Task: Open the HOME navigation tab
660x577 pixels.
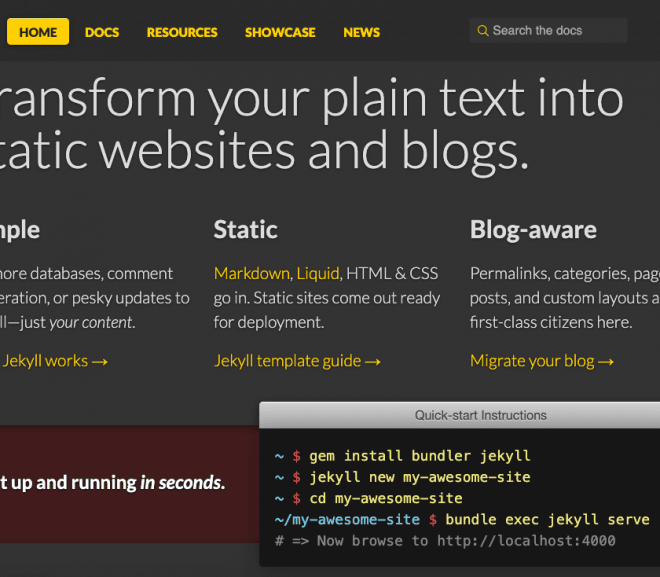Action: (x=38, y=32)
